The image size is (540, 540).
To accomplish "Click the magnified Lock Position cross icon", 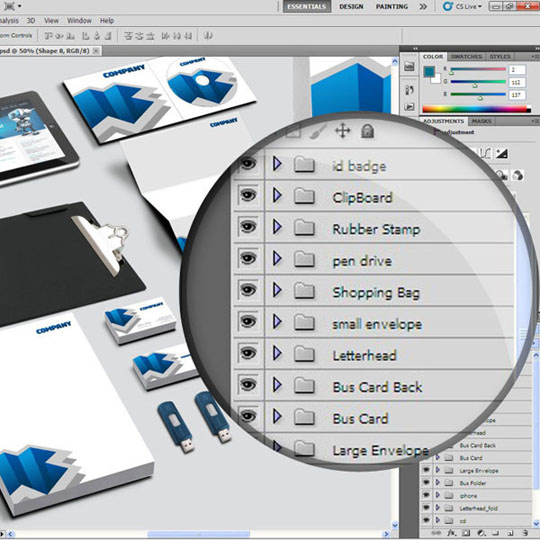I will pos(343,131).
